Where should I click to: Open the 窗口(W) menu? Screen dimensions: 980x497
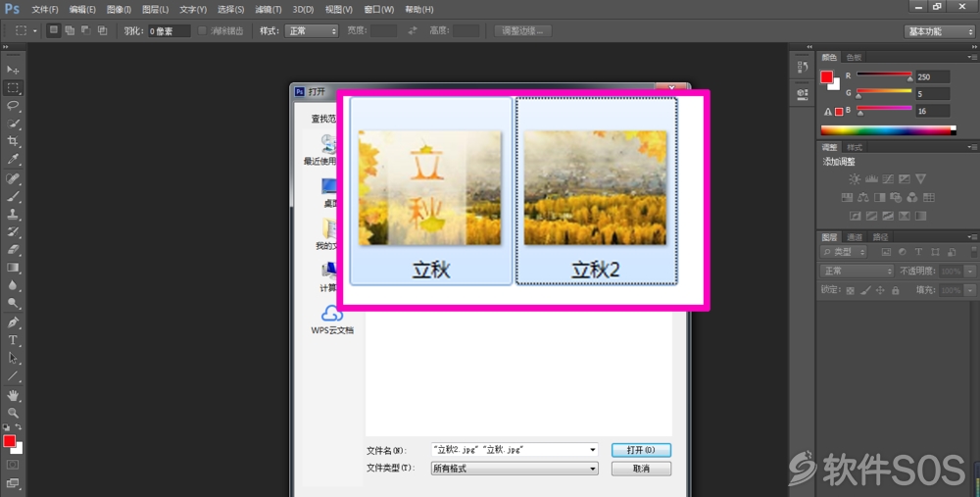pos(378,10)
